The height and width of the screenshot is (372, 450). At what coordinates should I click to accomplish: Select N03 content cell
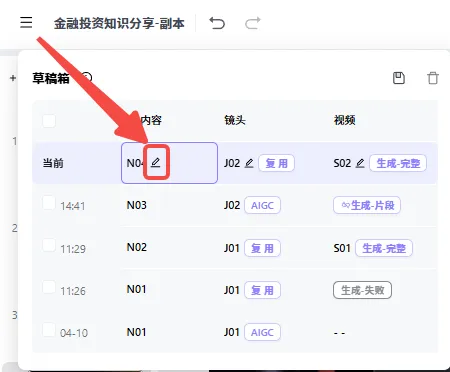[x=136, y=205]
